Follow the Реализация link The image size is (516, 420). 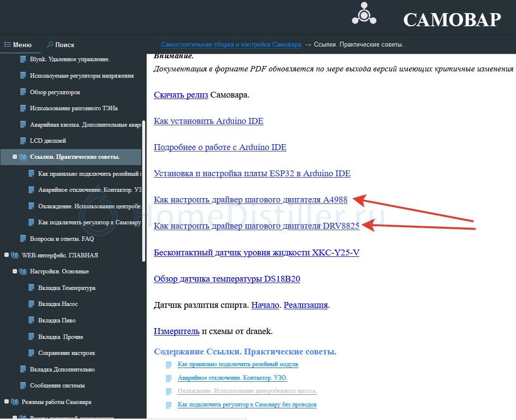(306, 305)
